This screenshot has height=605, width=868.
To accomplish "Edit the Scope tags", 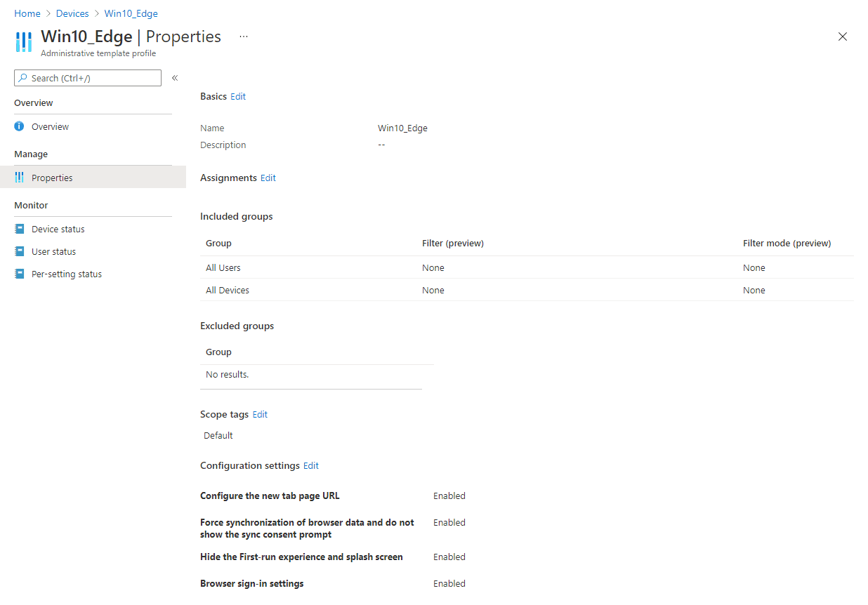I will [260, 414].
